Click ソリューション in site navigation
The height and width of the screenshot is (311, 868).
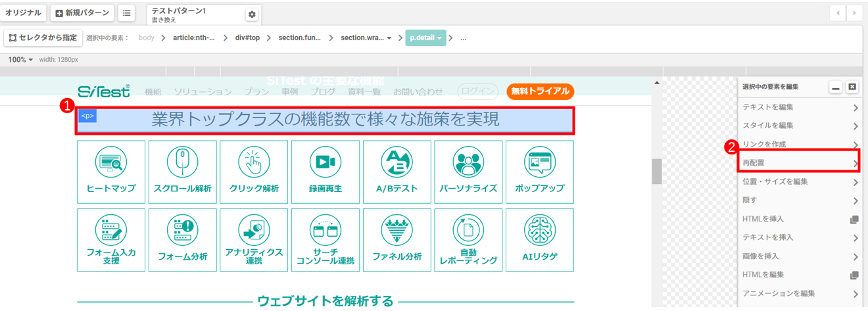point(203,92)
